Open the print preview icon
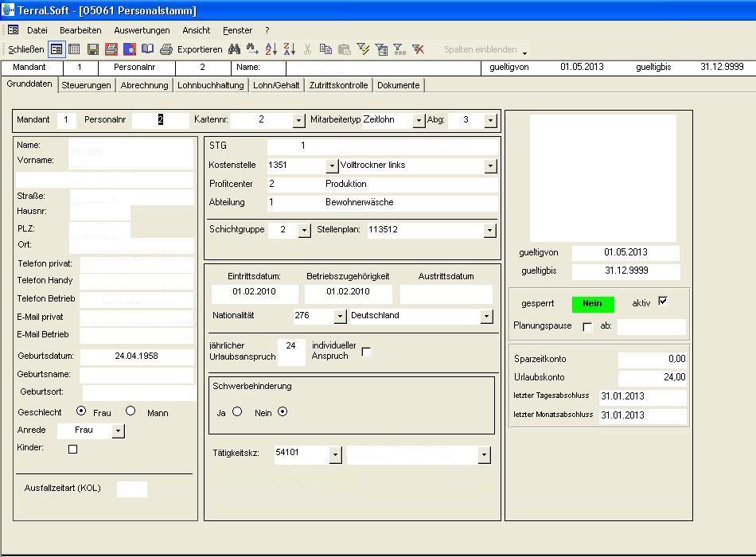The image size is (756, 557). pyautogui.click(x=131, y=49)
